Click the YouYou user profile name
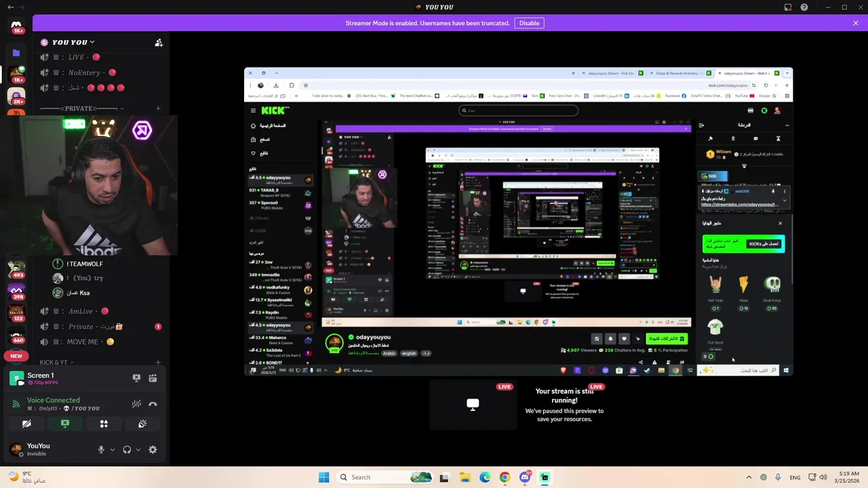This screenshot has width=868, height=488. (39, 446)
